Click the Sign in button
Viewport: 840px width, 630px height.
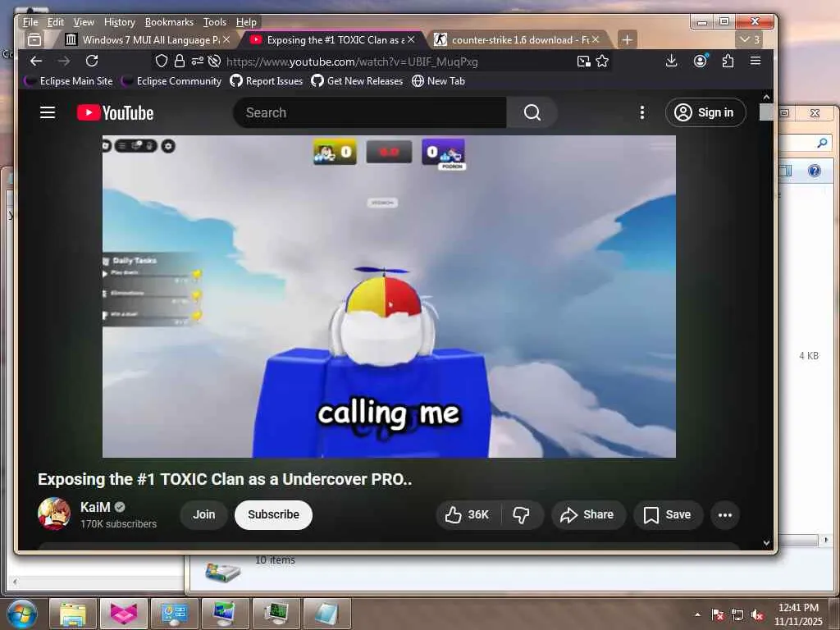pyautogui.click(x=705, y=112)
